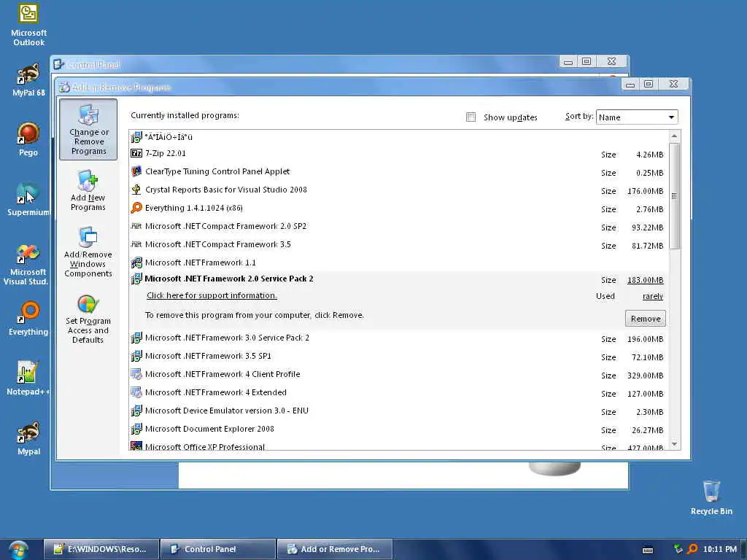Image resolution: width=747 pixels, height=560 pixels.
Task: Open Add/Remove Windows Components
Action: pos(88,252)
